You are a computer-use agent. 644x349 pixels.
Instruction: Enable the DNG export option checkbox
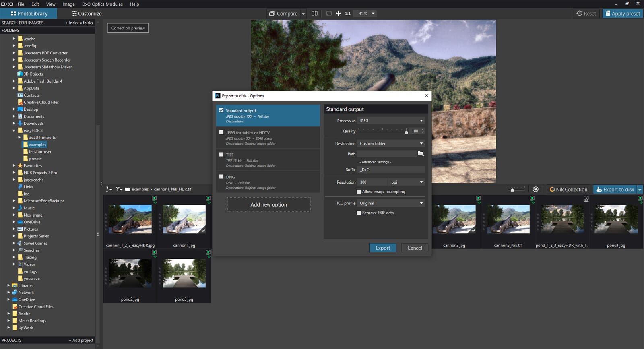(221, 176)
